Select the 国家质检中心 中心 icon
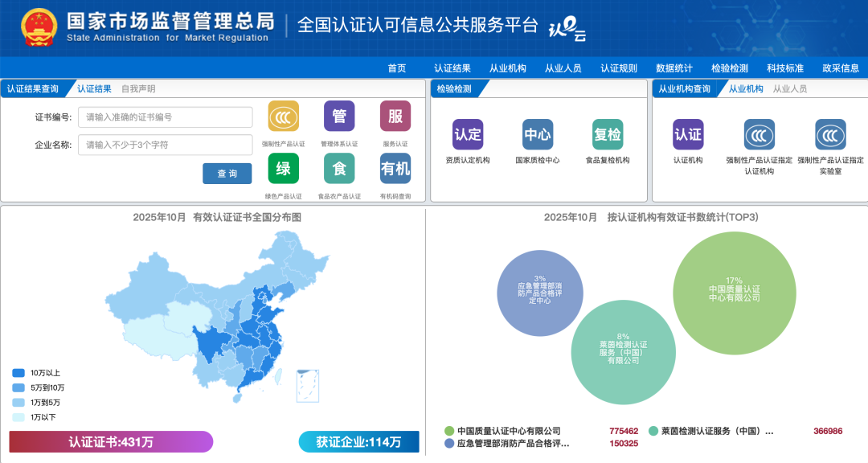The height and width of the screenshot is (463, 868). tap(538, 135)
